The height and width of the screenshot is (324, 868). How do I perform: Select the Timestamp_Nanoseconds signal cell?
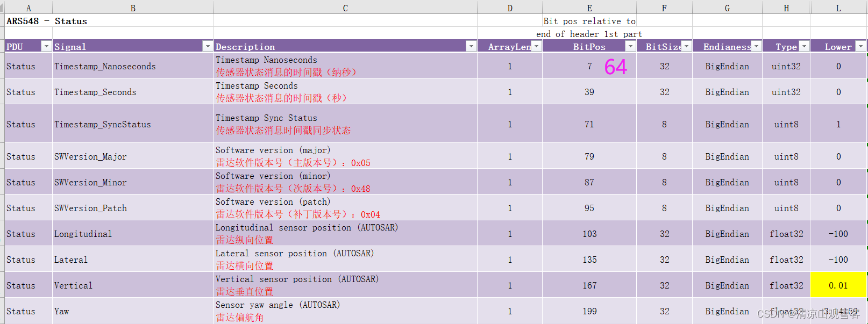coord(133,66)
